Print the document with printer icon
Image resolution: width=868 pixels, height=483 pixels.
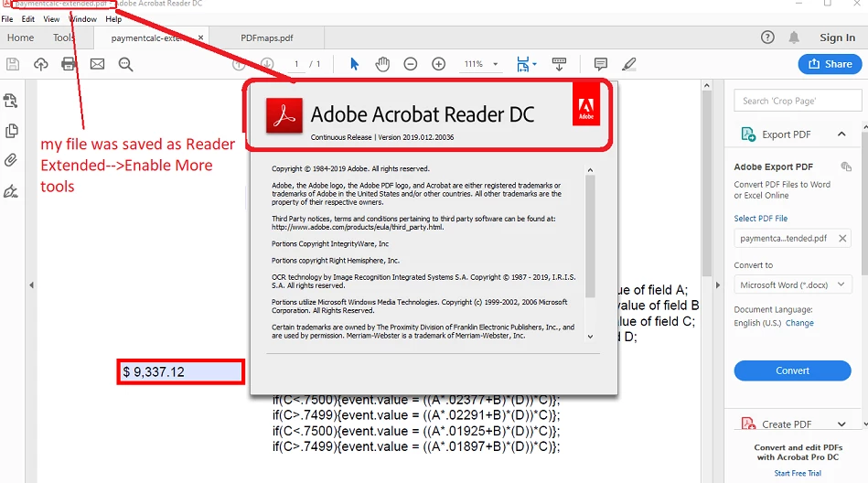[x=69, y=64]
